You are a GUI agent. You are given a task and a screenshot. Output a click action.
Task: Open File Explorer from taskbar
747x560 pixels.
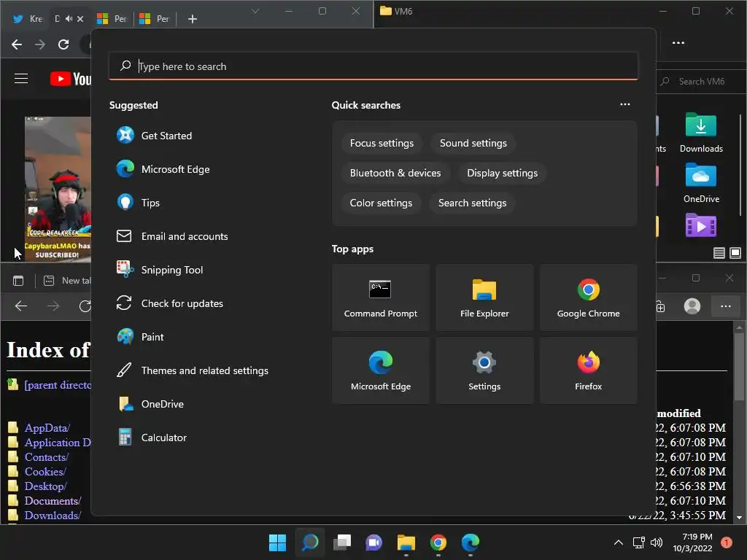point(406,542)
